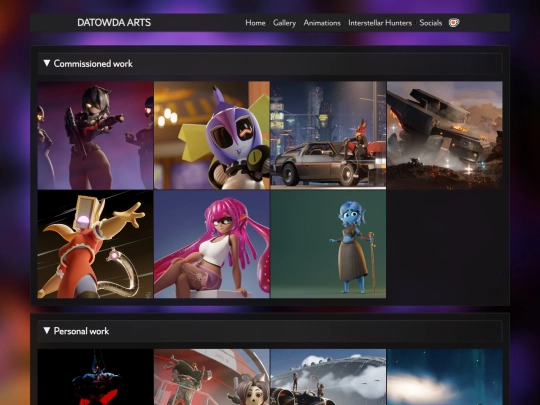This screenshot has height=405, width=540.
Task: Open the dark red-lit creature artwork
Action: (x=95, y=377)
